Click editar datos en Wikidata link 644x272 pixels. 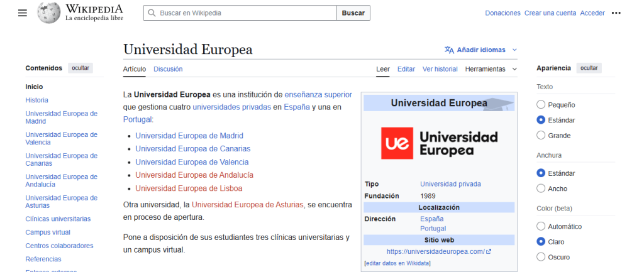point(397,263)
